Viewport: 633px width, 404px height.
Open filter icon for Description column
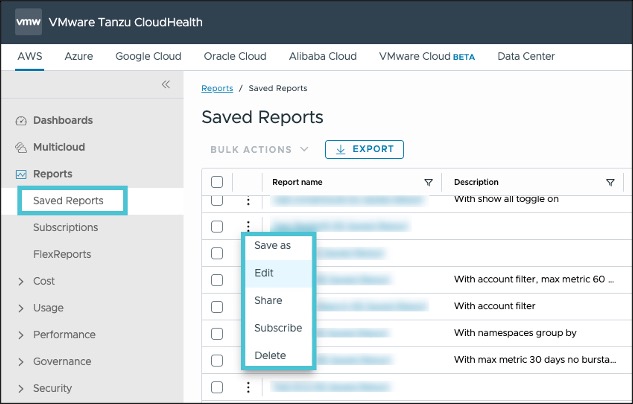click(610, 182)
